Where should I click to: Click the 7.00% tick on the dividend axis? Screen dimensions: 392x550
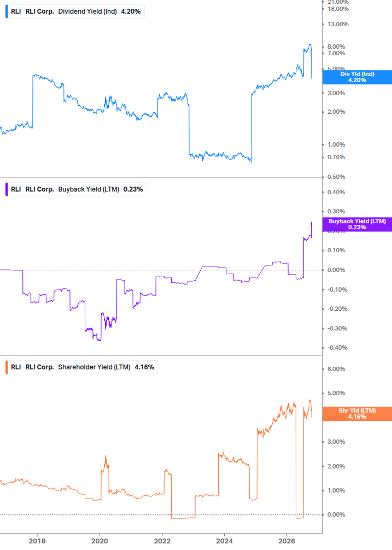pos(336,53)
